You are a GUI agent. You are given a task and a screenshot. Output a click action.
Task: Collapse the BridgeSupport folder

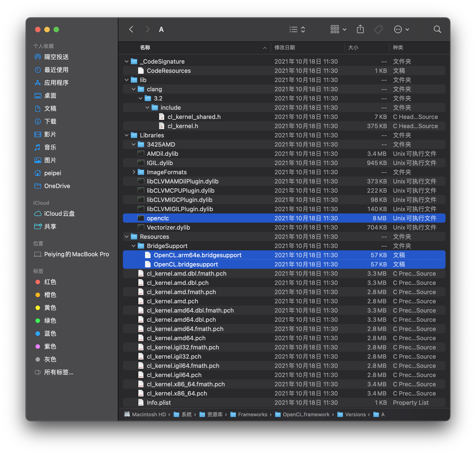134,246
